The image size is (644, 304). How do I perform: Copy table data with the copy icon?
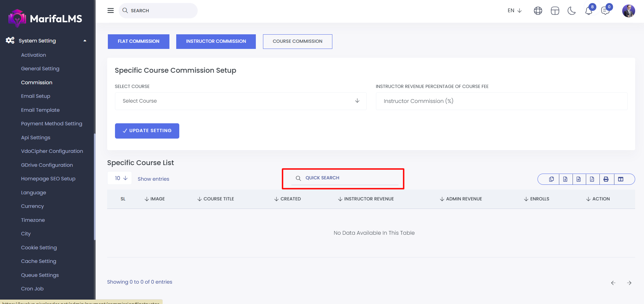coord(551,179)
